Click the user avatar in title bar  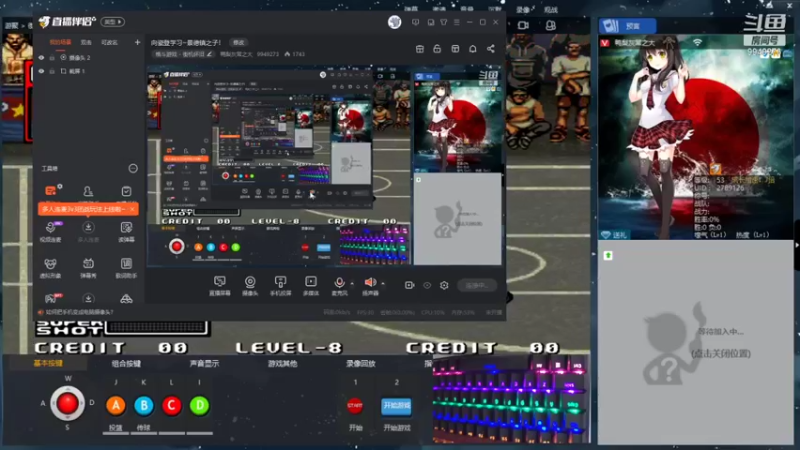394,22
